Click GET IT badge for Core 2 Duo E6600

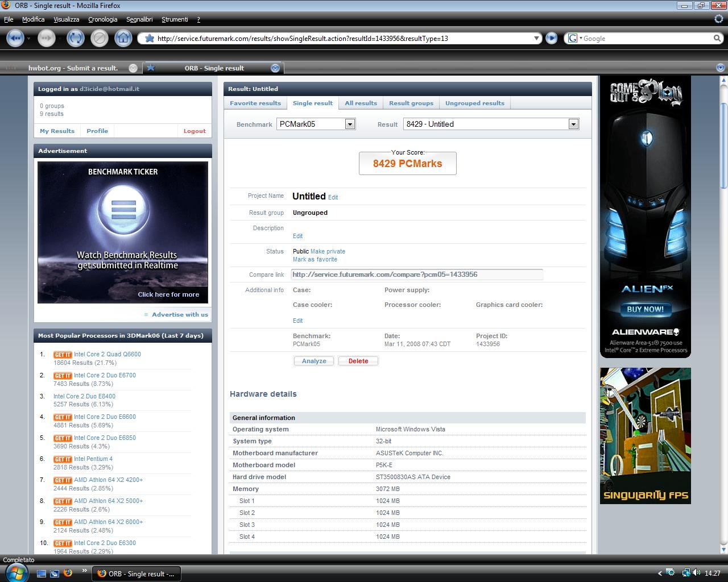(63, 417)
